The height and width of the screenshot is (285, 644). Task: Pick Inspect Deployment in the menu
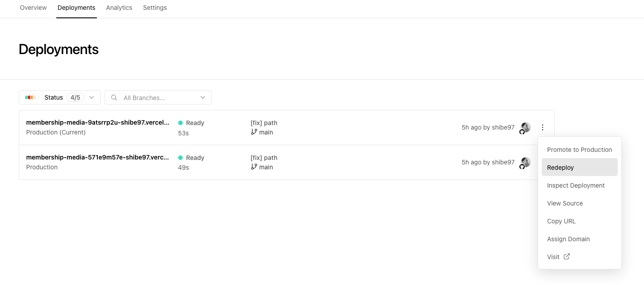pyautogui.click(x=576, y=185)
